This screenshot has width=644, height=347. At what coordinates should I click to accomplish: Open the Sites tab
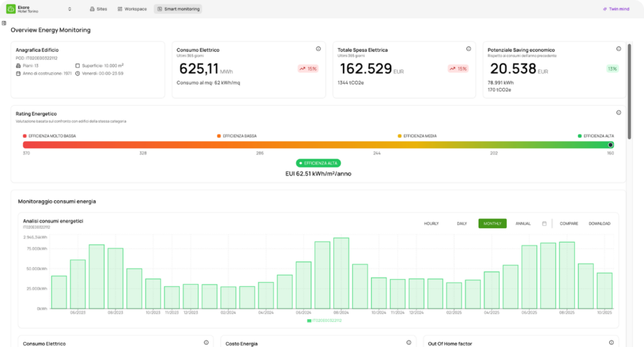click(x=98, y=9)
